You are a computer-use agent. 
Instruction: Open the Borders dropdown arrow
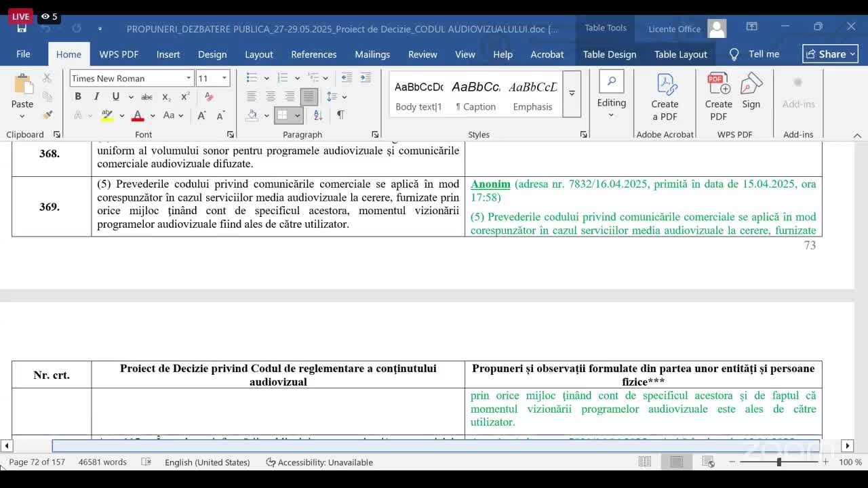[x=297, y=115]
